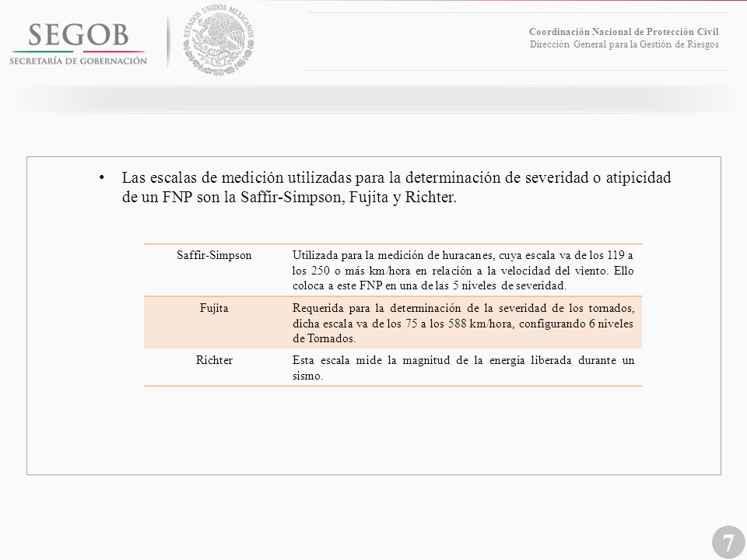Click the bullet paragraph about 'escalas de medición'

(396, 187)
